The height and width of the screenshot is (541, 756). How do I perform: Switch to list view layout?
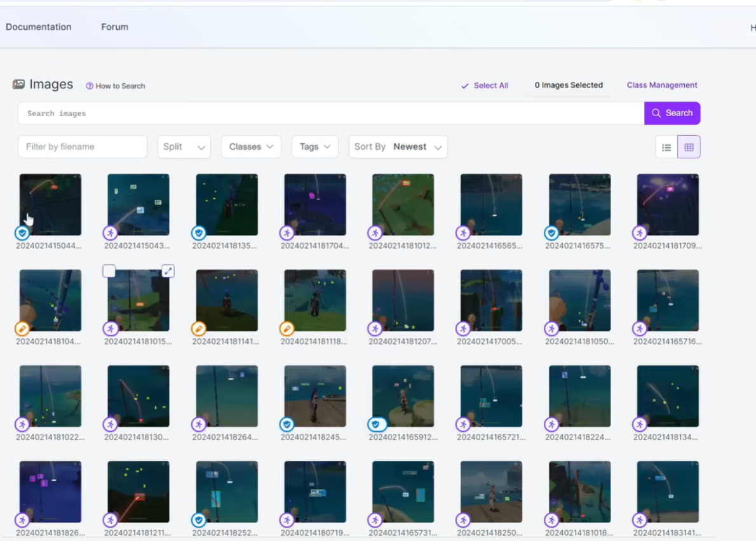666,147
